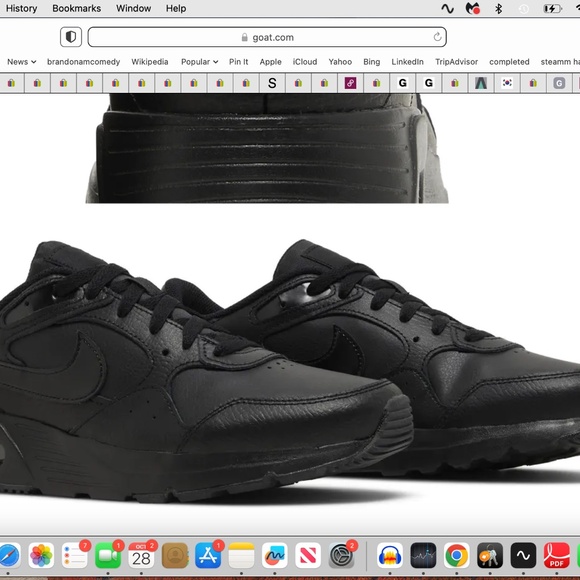Click the lock icon beside goat.com

tap(245, 37)
